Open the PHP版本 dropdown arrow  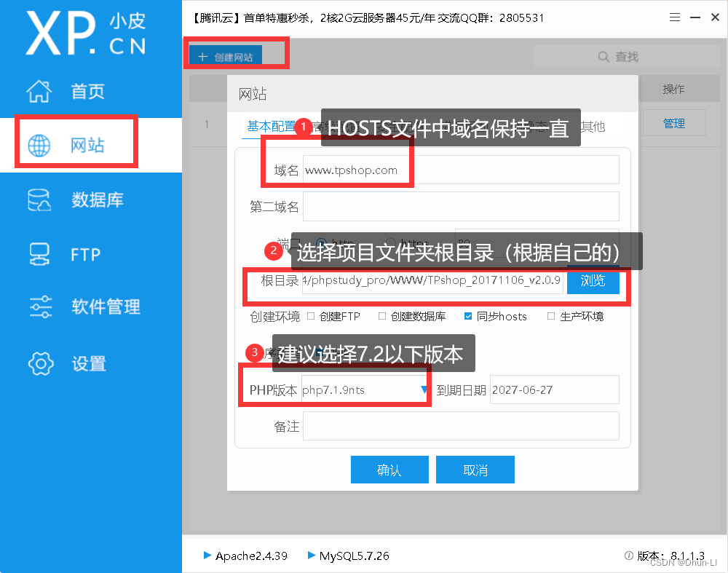pos(424,390)
